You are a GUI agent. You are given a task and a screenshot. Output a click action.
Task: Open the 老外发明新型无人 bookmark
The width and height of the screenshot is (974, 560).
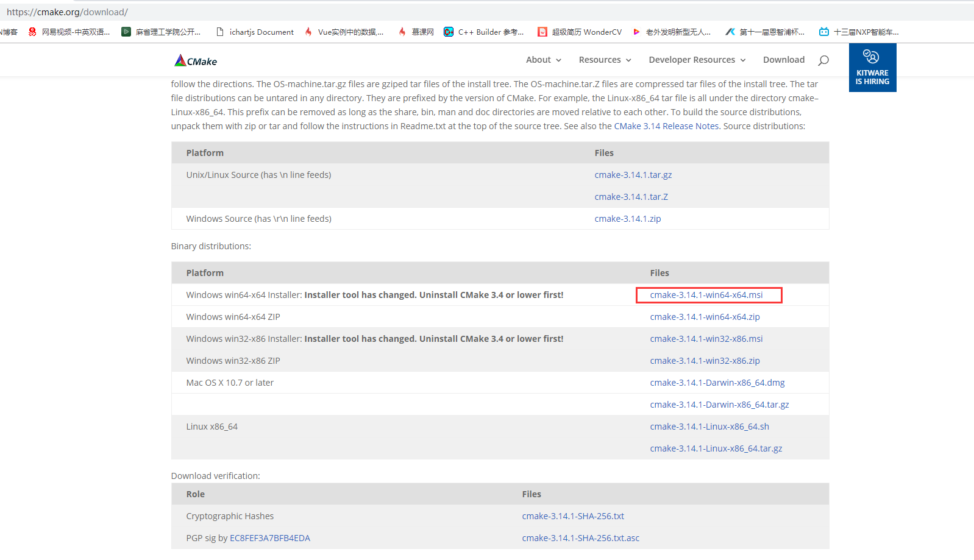(x=671, y=32)
